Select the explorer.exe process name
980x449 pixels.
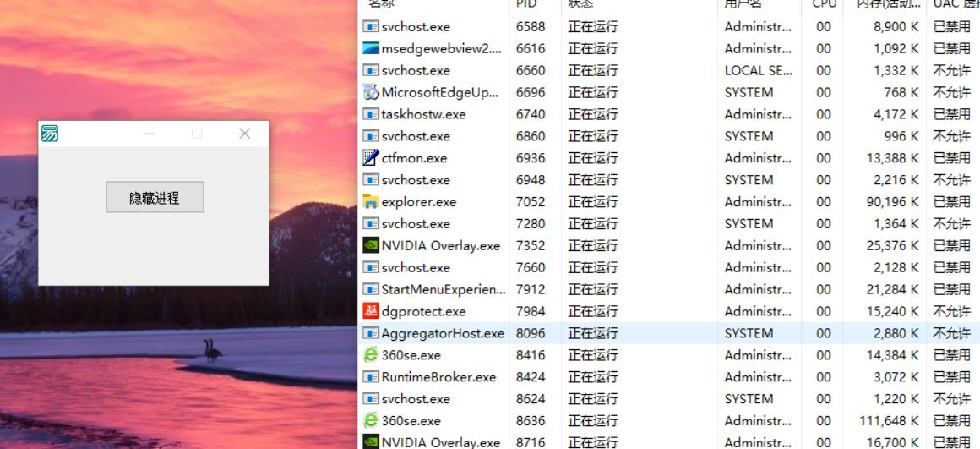[x=419, y=202]
